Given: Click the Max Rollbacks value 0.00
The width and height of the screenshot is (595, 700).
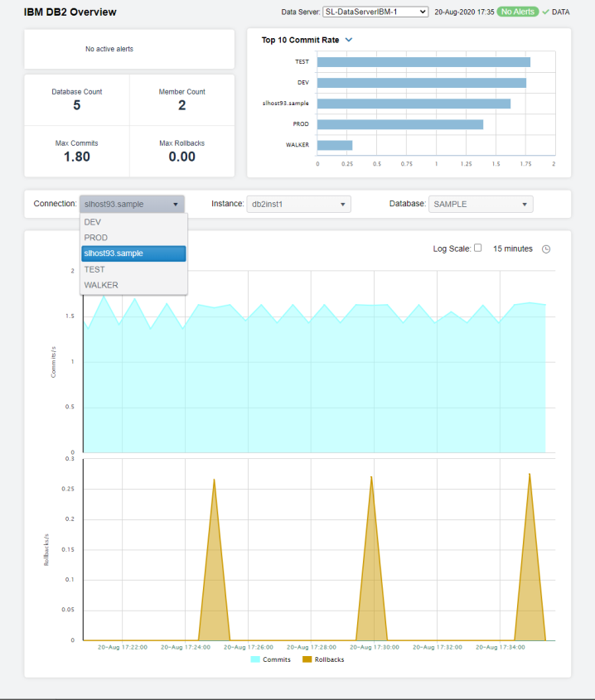Looking at the screenshot, I should [x=181, y=157].
